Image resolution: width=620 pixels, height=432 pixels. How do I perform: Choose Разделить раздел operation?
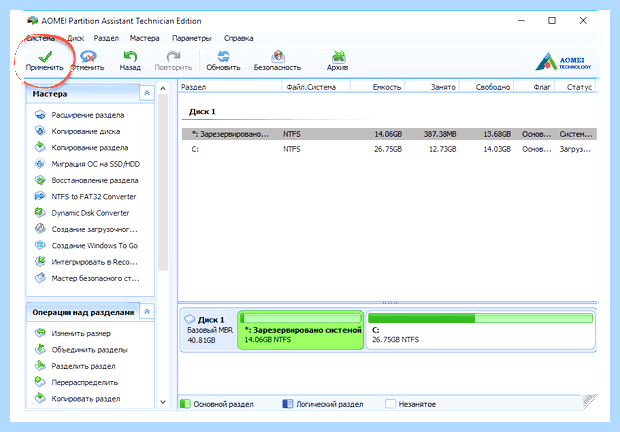point(75,366)
